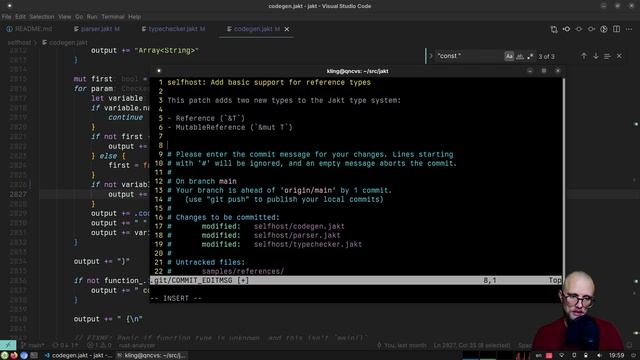Close the find widget
Viewport: 640px width, 360px height.
(620, 56)
